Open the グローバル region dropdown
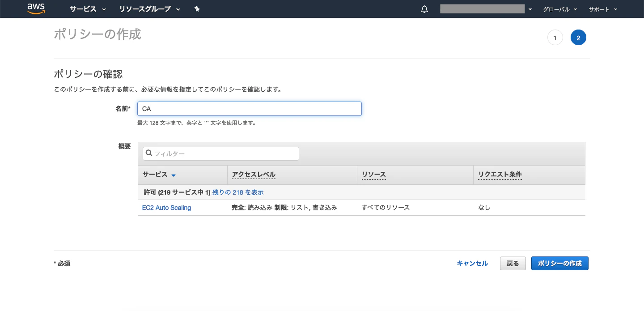This screenshot has width=644, height=311. pyautogui.click(x=560, y=9)
